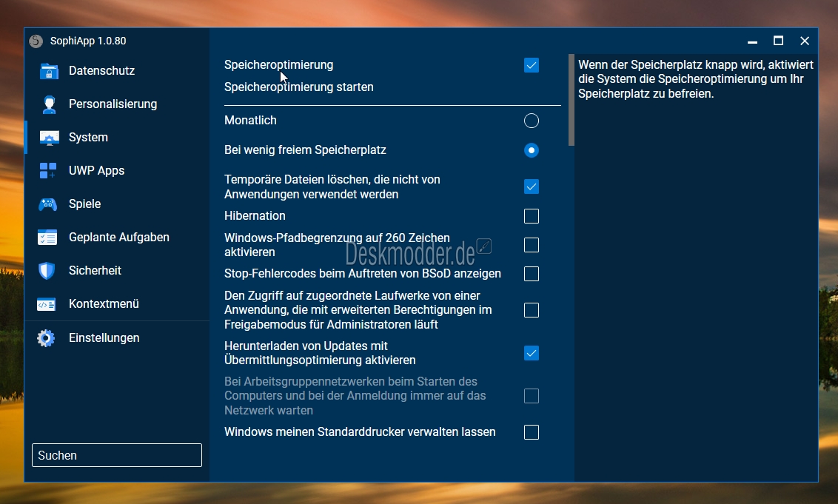Enable the Hibernation checkbox
Screen dimensions: 838x504
pyautogui.click(x=532, y=216)
